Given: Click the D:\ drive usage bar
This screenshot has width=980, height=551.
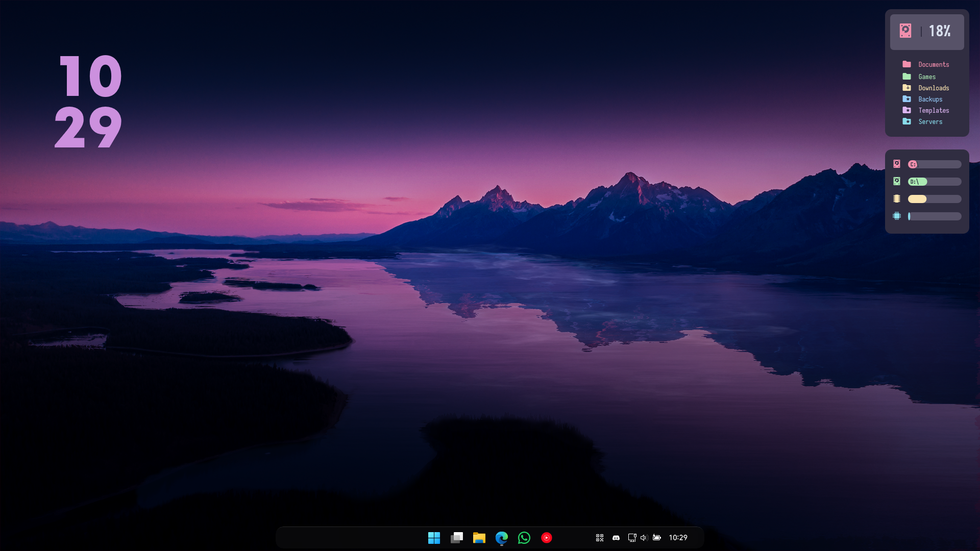Looking at the screenshot, I should tap(935, 182).
